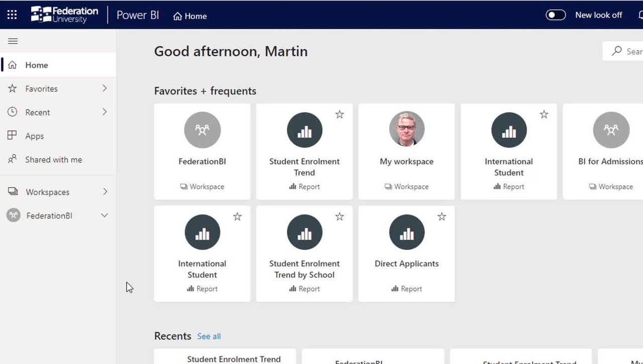The image size is (643, 364).
Task: Click the search box
Action: (622, 51)
